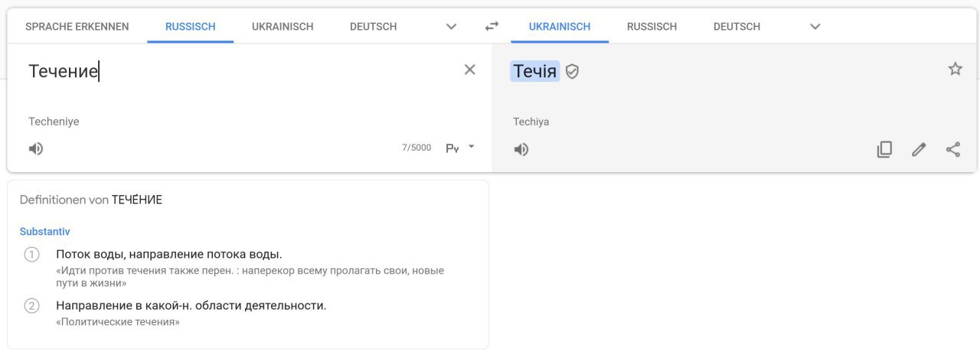Screen dimensions: 980x351
Task: Switch source language to Ukrainisch
Action: (x=283, y=26)
